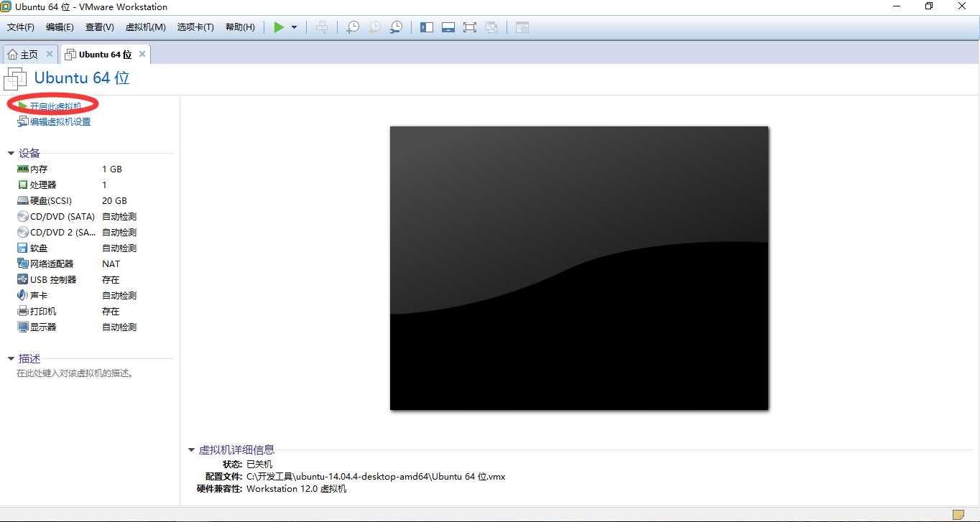Image resolution: width=980 pixels, height=522 pixels.
Task: Click the revert to snapshot toolbar icon
Action: tap(374, 27)
